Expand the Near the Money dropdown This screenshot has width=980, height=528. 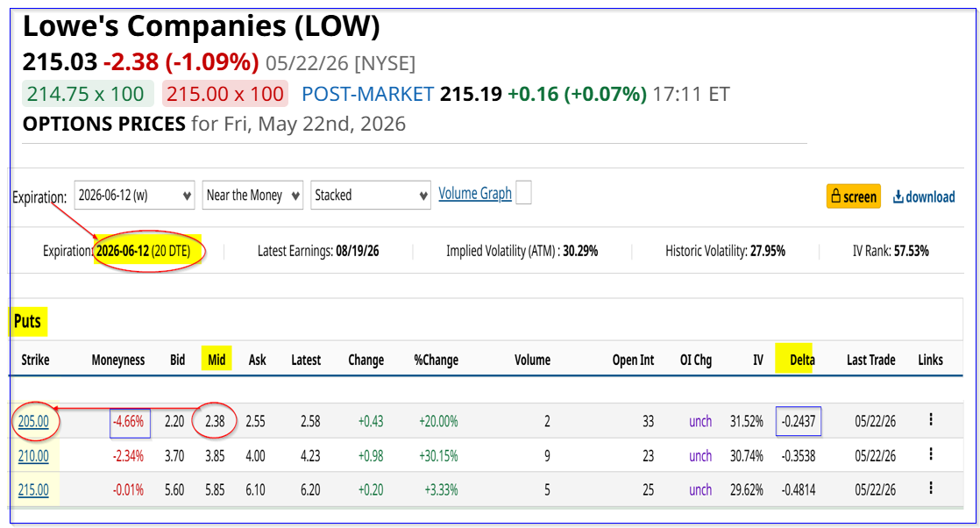click(252, 196)
